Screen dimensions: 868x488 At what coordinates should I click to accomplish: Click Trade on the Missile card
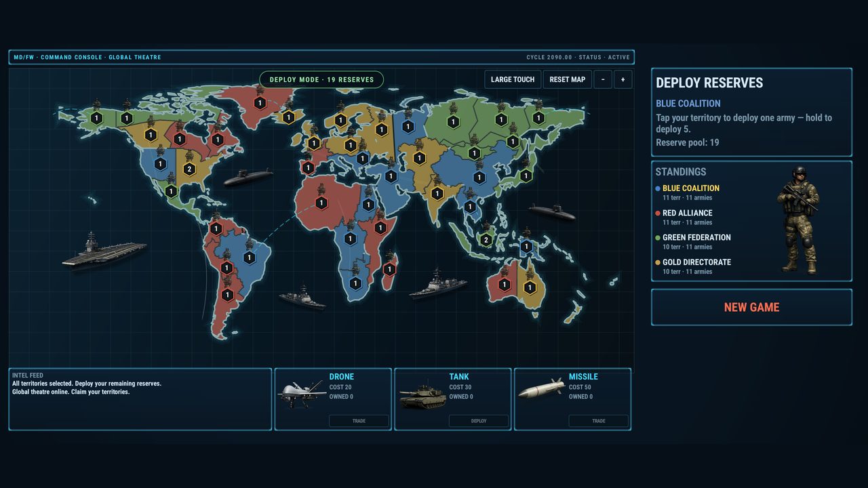599,421
